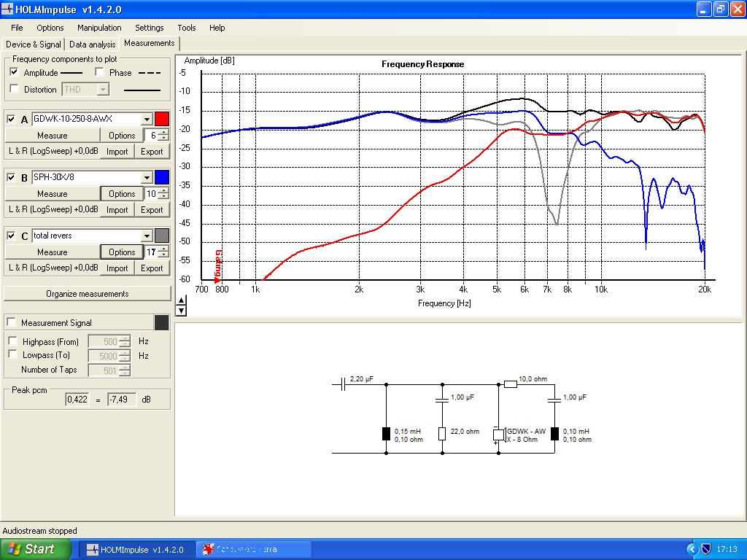Expand the GDWK-10-250-8-AWX measurement dropdown
This screenshot has height=560, width=747.
(147, 119)
